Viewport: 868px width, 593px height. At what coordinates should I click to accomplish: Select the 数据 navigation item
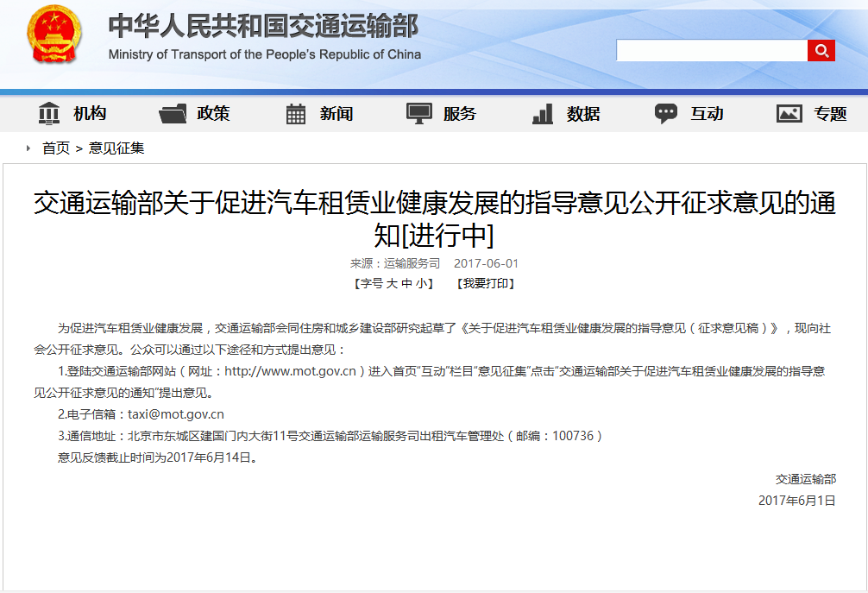coord(583,113)
